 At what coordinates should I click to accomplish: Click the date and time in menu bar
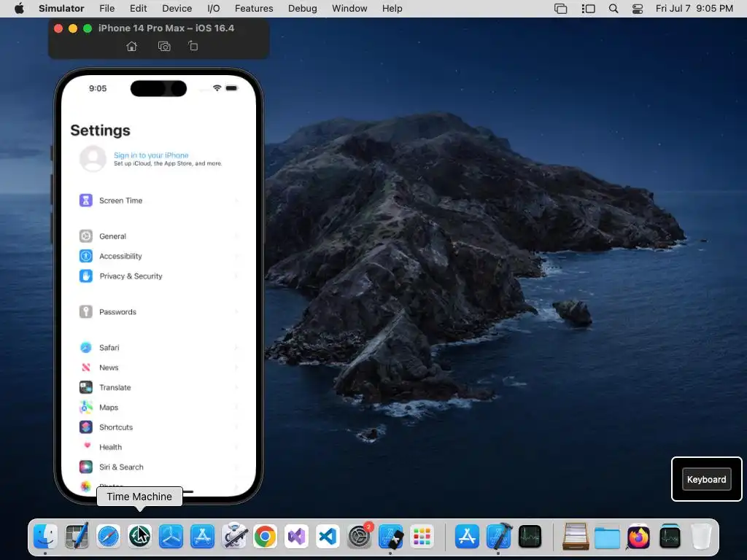point(694,9)
